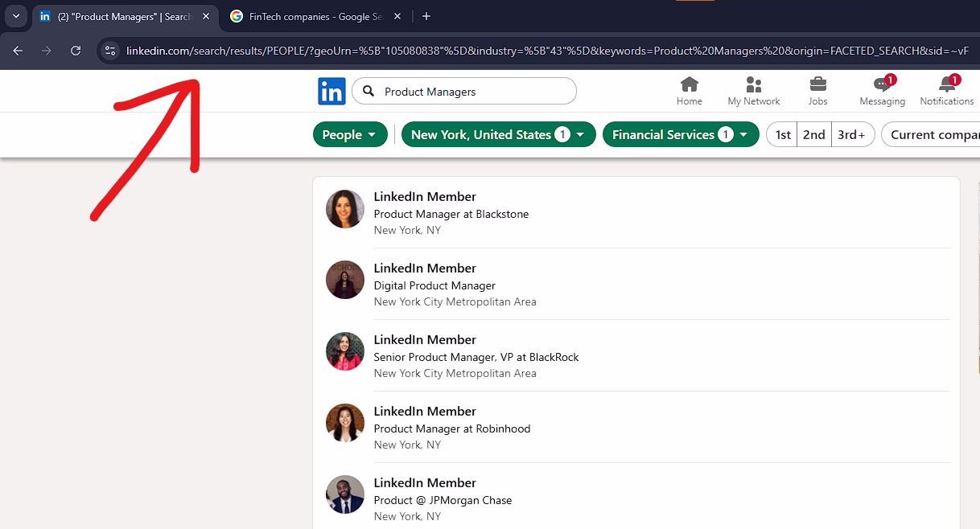Image resolution: width=980 pixels, height=529 pixels.
Task: Open the Current company filter
Action: pos(936,134)
